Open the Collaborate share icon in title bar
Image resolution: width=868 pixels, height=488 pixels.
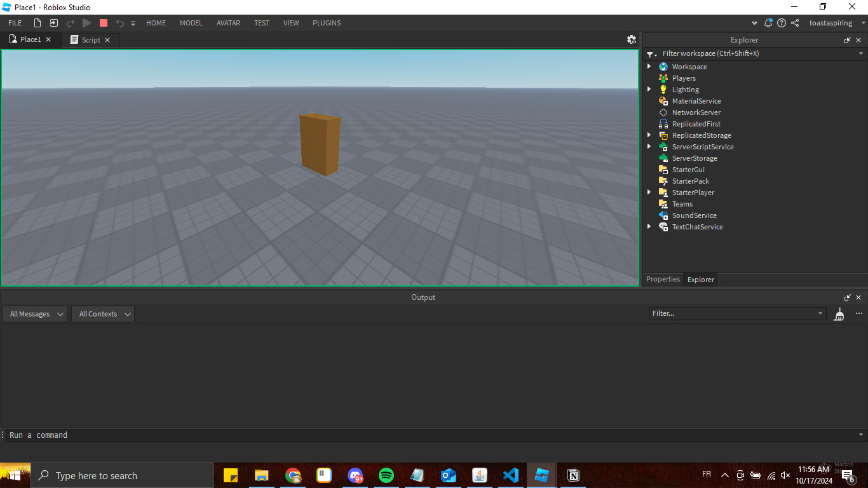(x=794, y=22)
